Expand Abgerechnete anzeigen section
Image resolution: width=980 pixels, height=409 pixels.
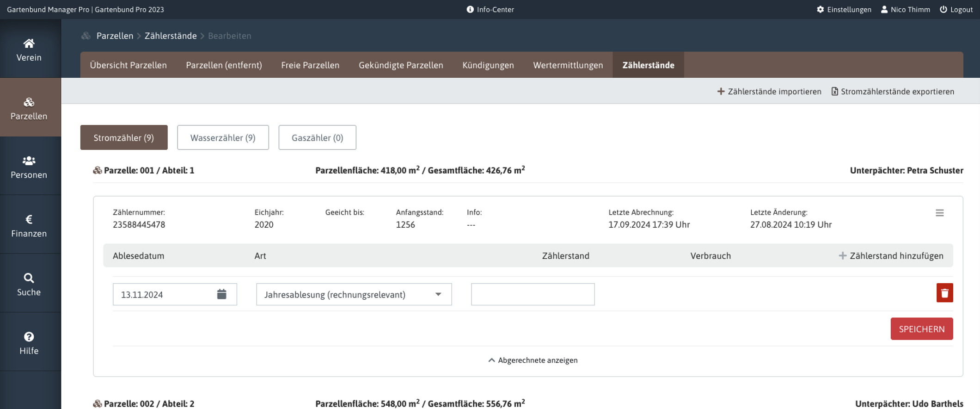(x=533, y=360)
